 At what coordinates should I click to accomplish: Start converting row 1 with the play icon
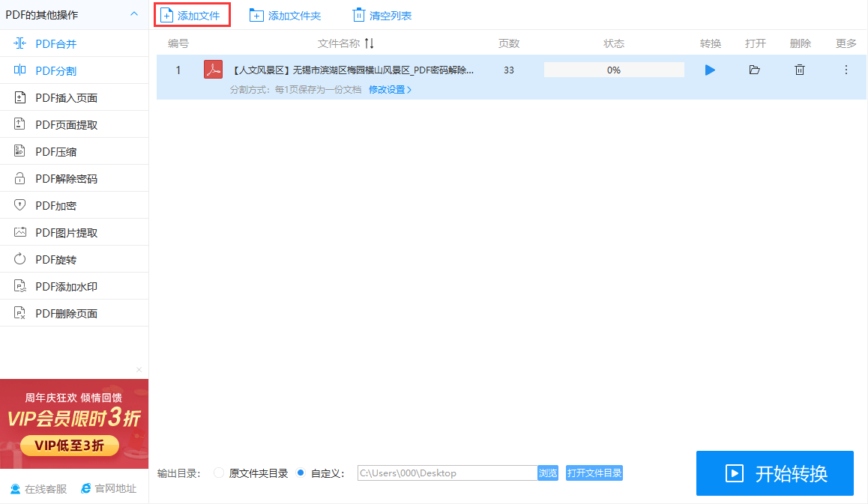710,70
